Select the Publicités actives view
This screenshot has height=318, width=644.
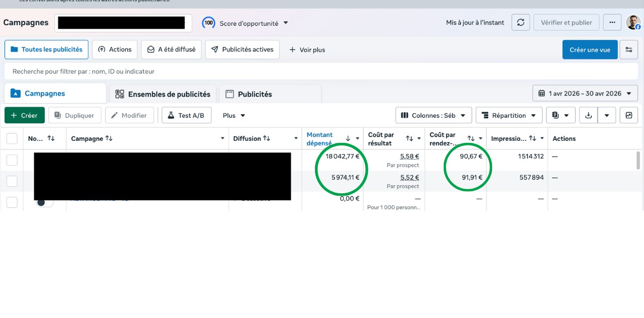tap(243, 50)
